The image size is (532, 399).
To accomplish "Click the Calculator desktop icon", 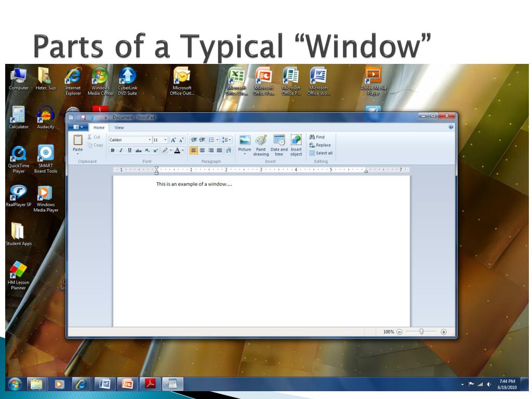I will [x=18, y=117].
